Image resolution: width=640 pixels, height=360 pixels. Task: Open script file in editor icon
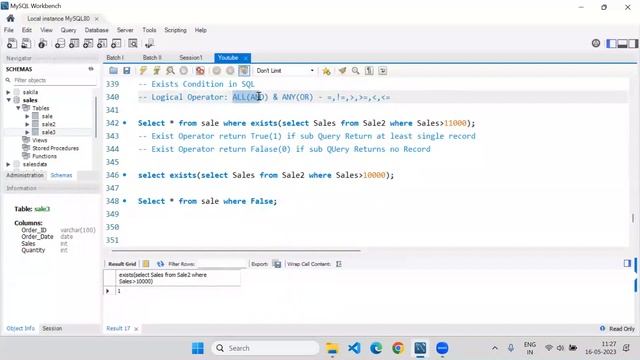coord(113,71)
